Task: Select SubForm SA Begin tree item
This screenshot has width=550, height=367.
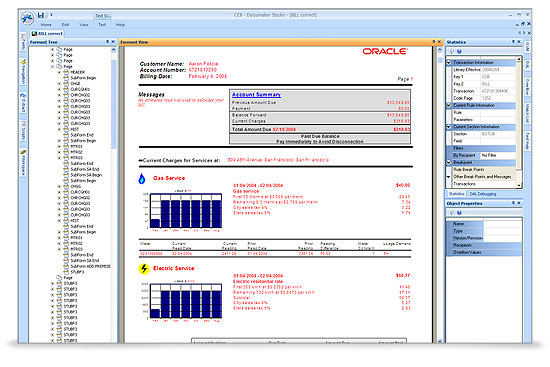Action: [x=86, y=175]
